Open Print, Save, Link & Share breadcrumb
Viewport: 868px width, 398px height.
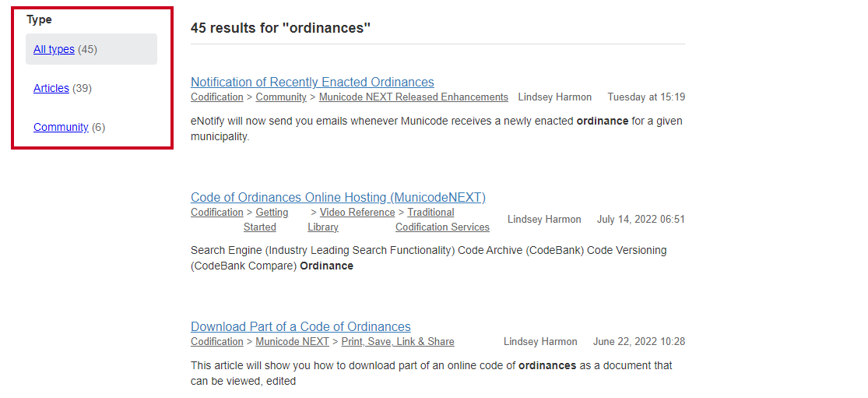click(398, 342)
